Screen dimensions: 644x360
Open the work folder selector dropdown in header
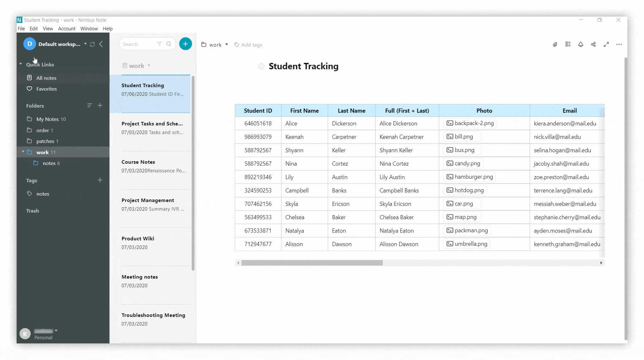[226, 44]
